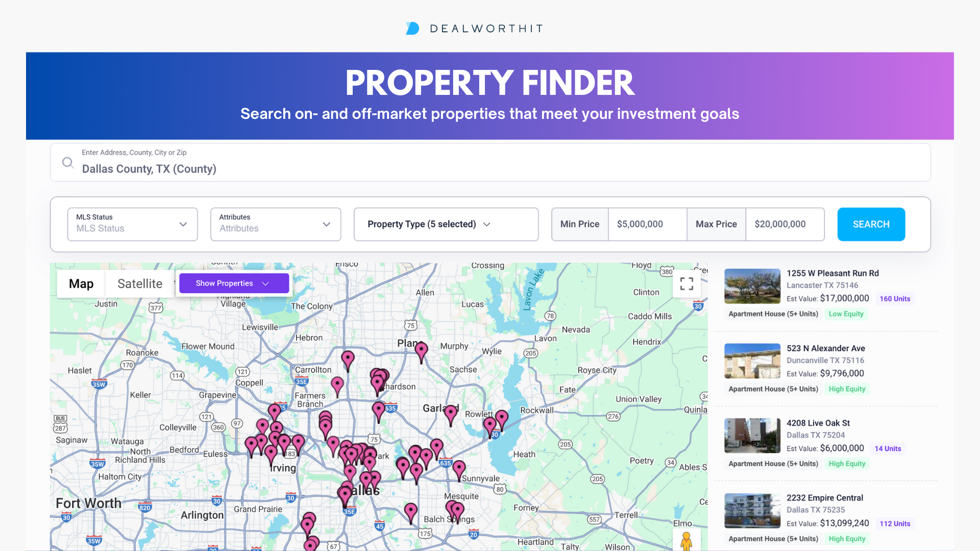
Task: Open 4208 Live Oak St thumbnail
Action: click(x=752, y=435)
